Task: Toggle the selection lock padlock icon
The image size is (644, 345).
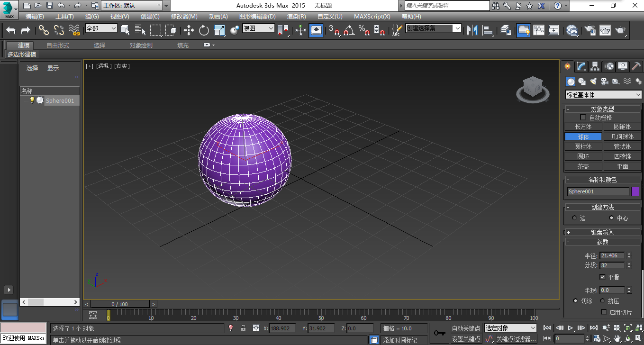Action: (x=243, y=328)
